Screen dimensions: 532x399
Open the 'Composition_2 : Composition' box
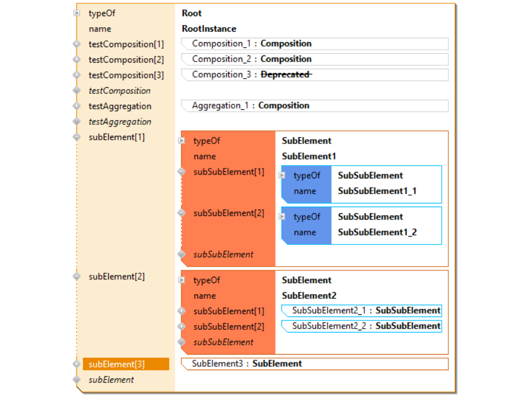click(x=315, y=59)
